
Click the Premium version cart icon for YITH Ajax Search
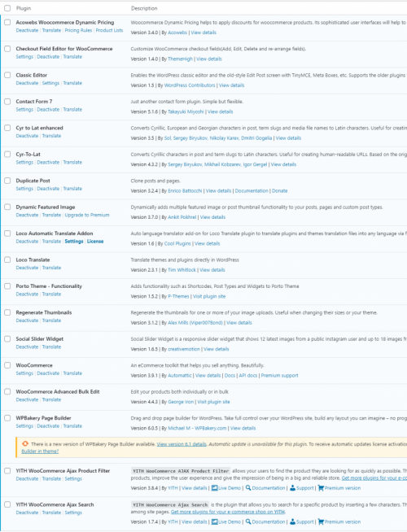click(x=321, y=521)
